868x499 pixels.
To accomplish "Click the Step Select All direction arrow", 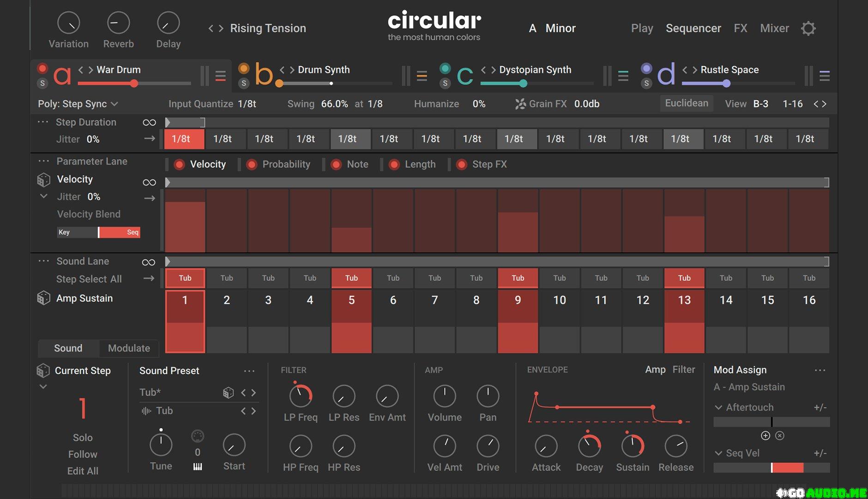I will coord(149,278).
